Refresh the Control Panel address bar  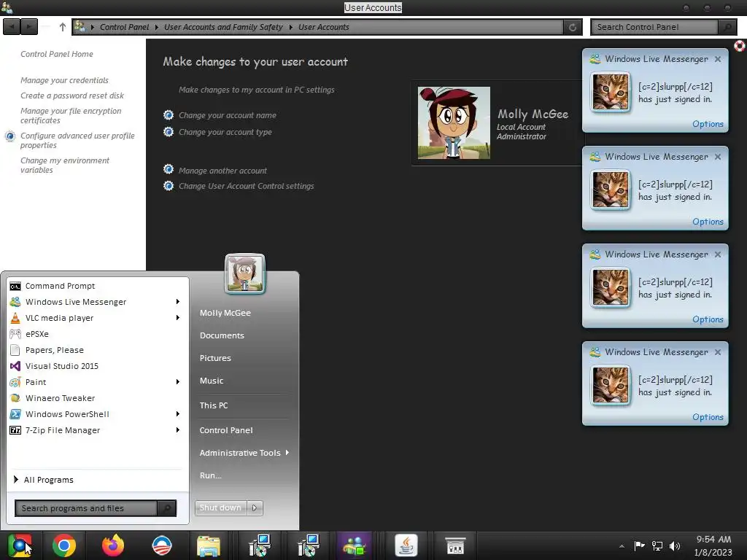point(573,27)
